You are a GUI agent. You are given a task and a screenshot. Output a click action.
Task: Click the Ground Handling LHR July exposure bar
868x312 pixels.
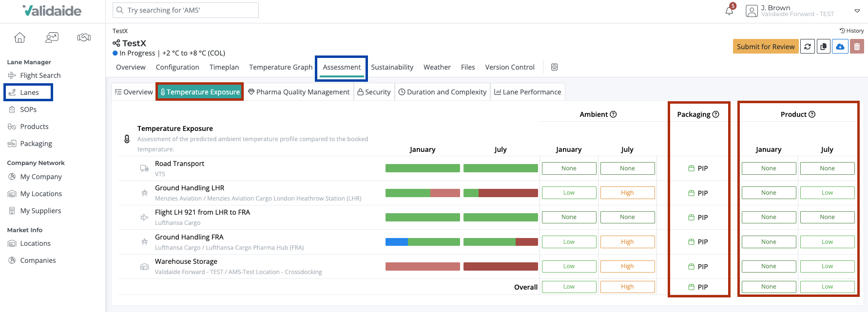click(501, 193)
